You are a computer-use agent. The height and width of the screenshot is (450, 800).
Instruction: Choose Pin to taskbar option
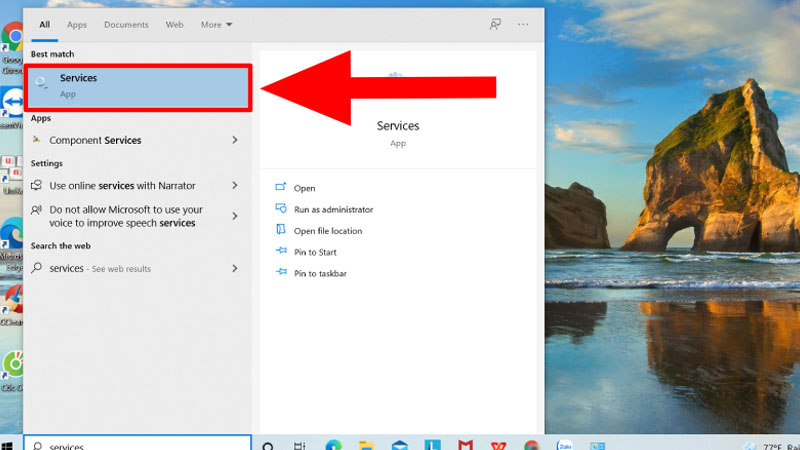(x=320, y=273)
